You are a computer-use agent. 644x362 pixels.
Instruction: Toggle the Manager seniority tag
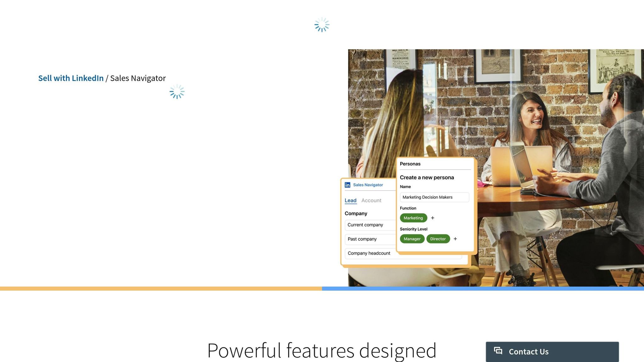(x=412, y=239)
